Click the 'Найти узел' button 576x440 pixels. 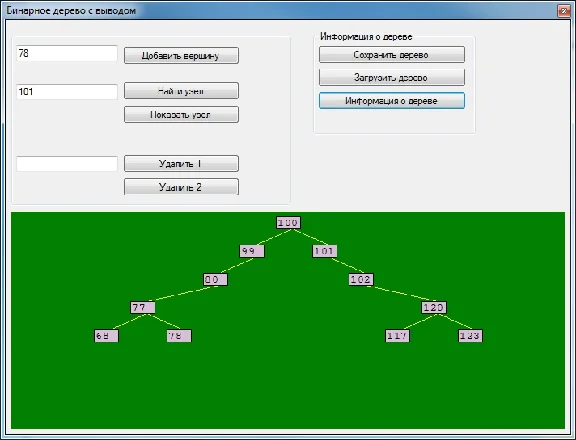click(x=181, y=91)
